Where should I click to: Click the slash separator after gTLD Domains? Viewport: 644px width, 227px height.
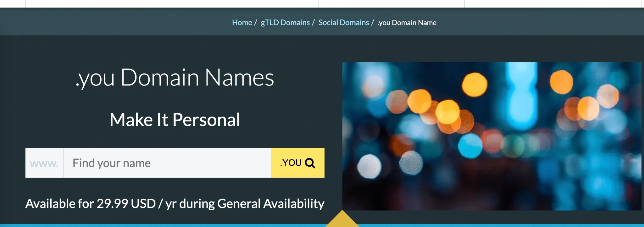(313, 23)
